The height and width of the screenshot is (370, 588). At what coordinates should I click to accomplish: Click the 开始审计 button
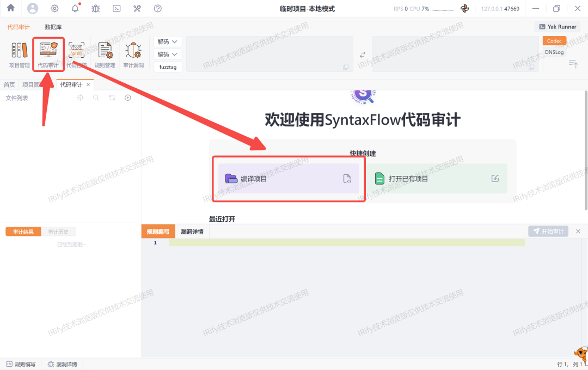click(548, 231)
